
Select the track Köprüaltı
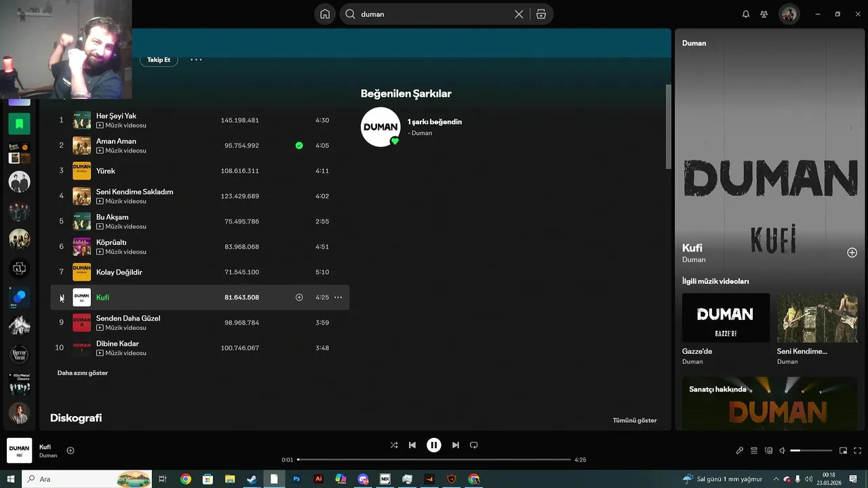coord(200,247)
